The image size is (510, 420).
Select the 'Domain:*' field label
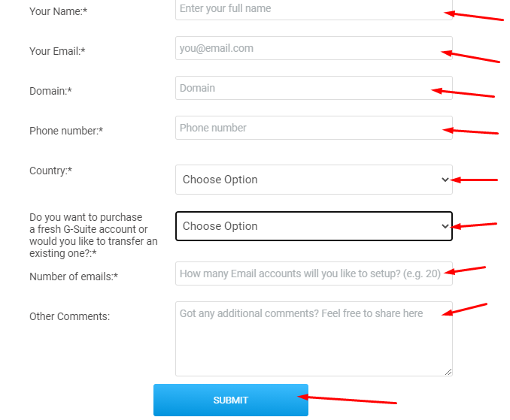[50, 91]
